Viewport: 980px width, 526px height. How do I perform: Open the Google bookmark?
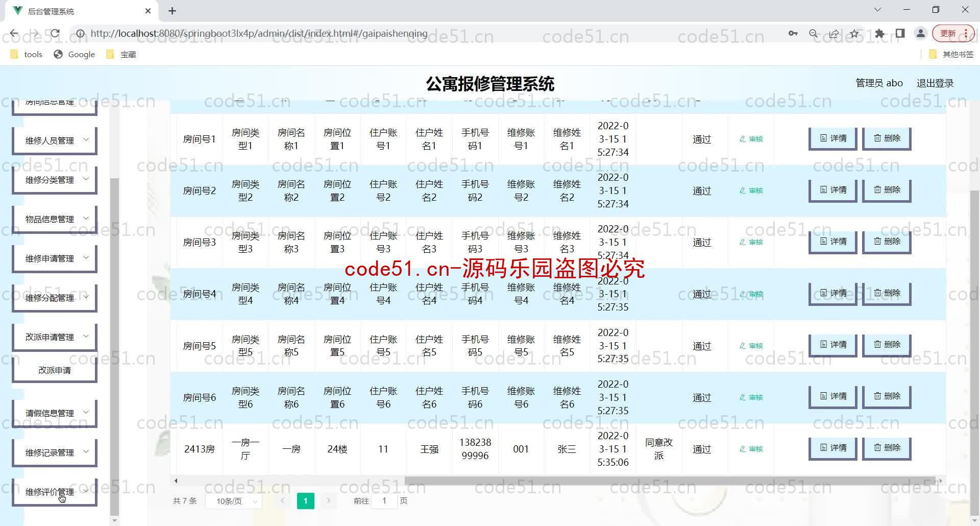tap(75, 54)
